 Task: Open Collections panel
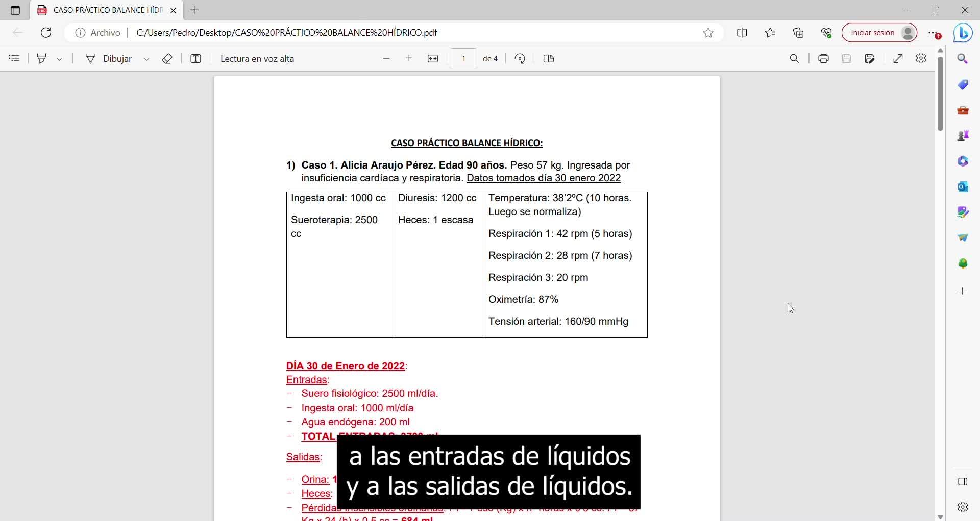(x=798, y=33)
